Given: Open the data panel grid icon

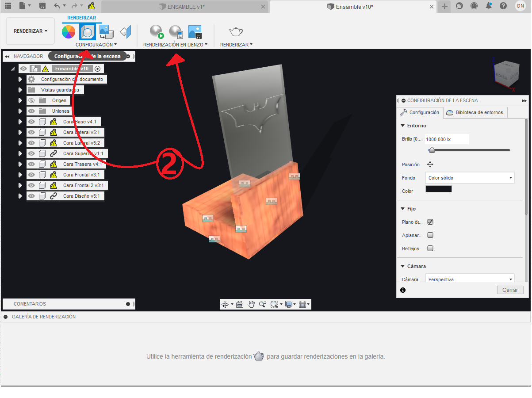Looking at the screenshot, I should click(x=8, y=6).
